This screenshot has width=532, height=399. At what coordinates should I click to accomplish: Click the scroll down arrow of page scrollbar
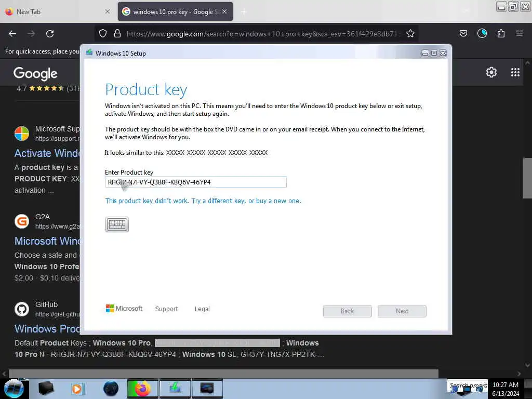(x=527, y=365)
